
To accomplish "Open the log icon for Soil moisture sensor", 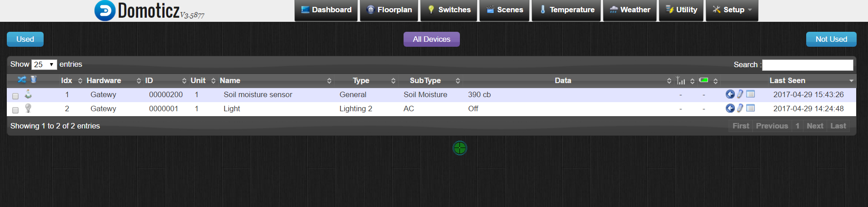I will pyautogui.click(x=750, y=94).
